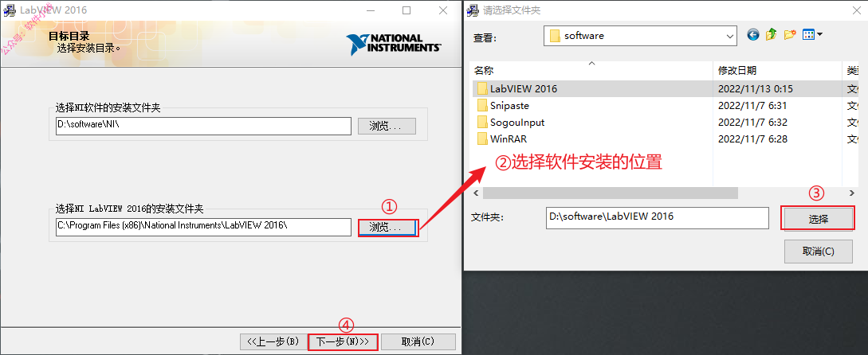The height and width of the screenshot is (355, 868).
Task: Close the LabVIEW 2016 installer window
Action: pyautogui.click(x=443, y=10)
